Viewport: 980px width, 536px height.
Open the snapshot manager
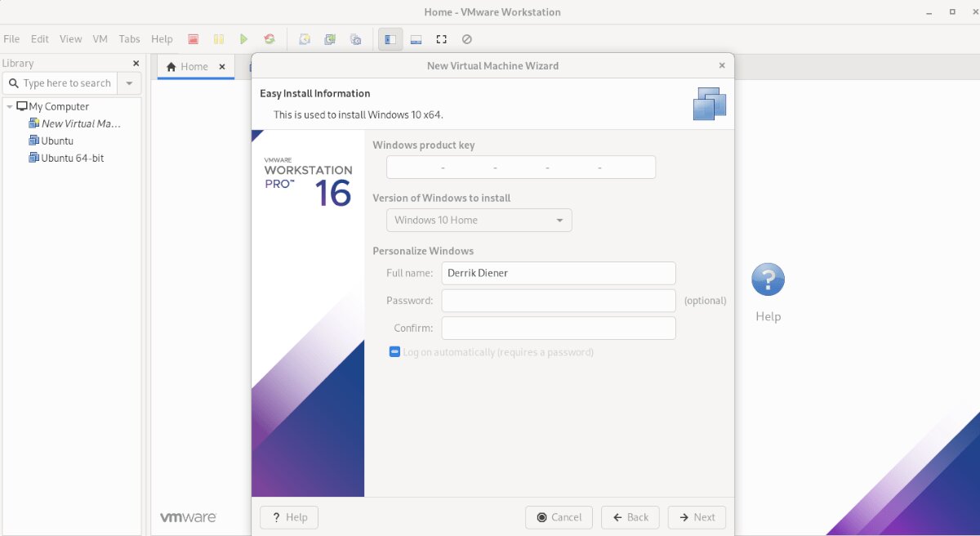tap(355, 38)
